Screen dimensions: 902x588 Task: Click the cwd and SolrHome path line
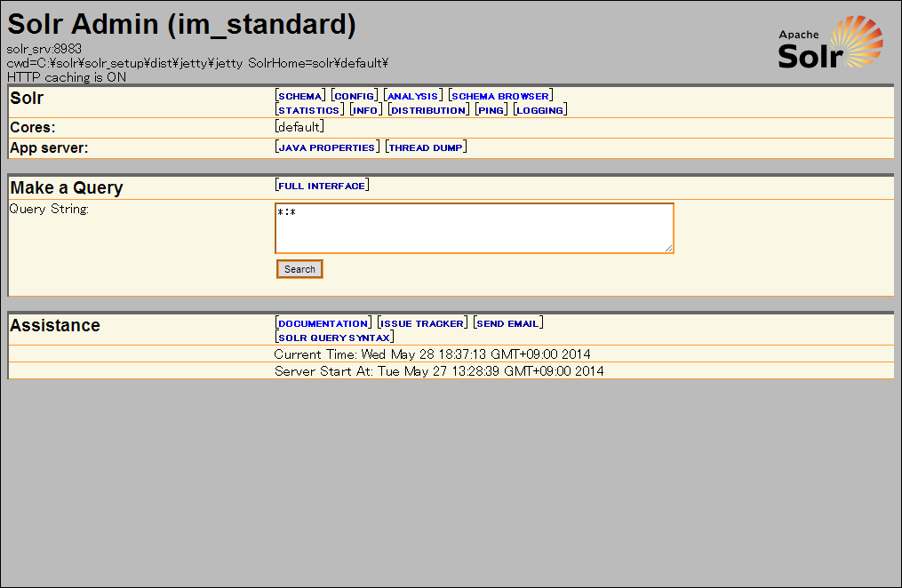click(197, 63)
